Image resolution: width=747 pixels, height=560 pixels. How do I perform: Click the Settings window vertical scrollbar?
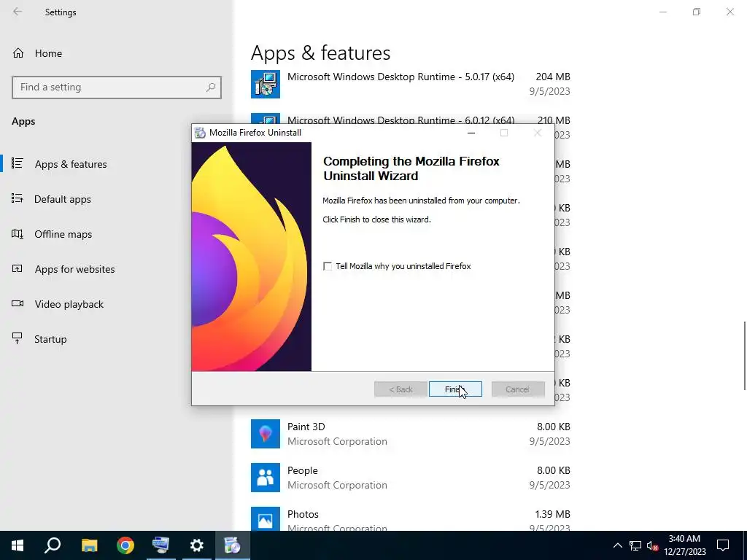(744, 355)
